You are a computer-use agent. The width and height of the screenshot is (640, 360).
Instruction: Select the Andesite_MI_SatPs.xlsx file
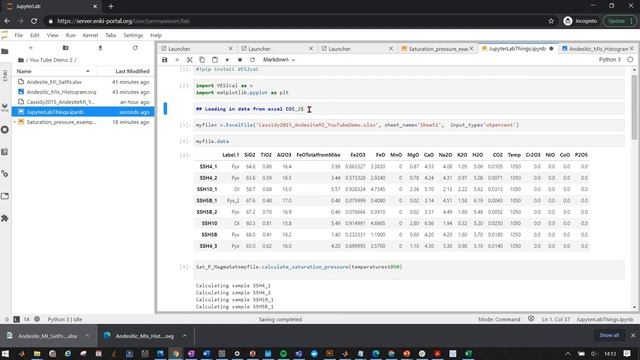(83, 82)
